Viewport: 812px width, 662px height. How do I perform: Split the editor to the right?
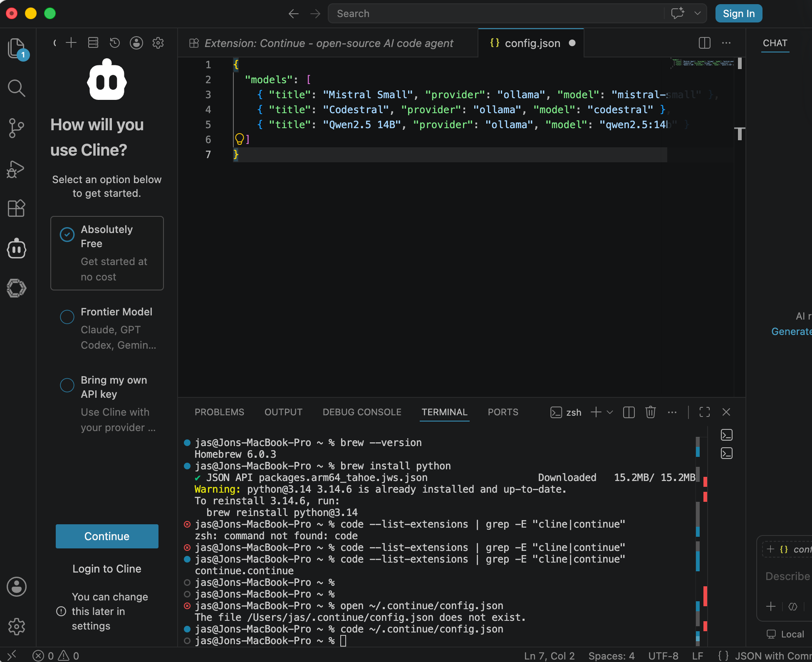coord(705,43)
